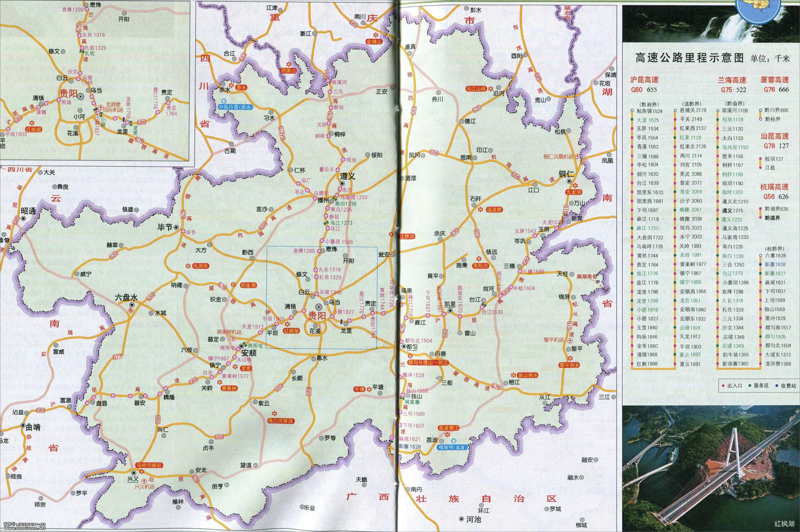Click the 铜仁凤凰机场 airport icon

tap(577, 157)
